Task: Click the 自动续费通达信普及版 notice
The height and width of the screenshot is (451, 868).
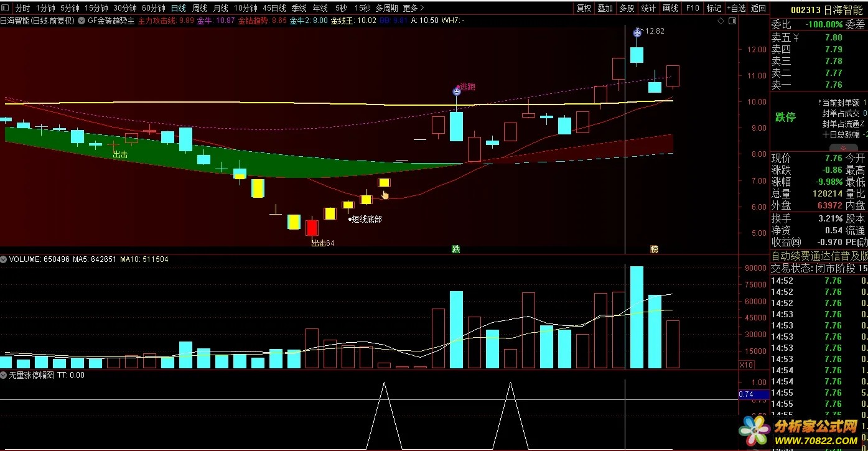Action: point(819,256)
